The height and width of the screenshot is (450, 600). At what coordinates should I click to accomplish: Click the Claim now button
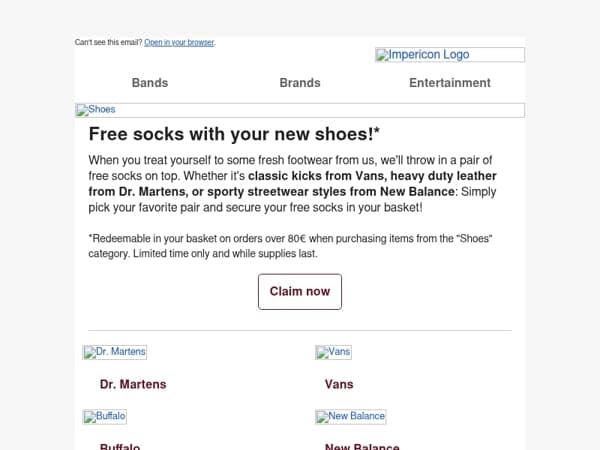[300, 292]
